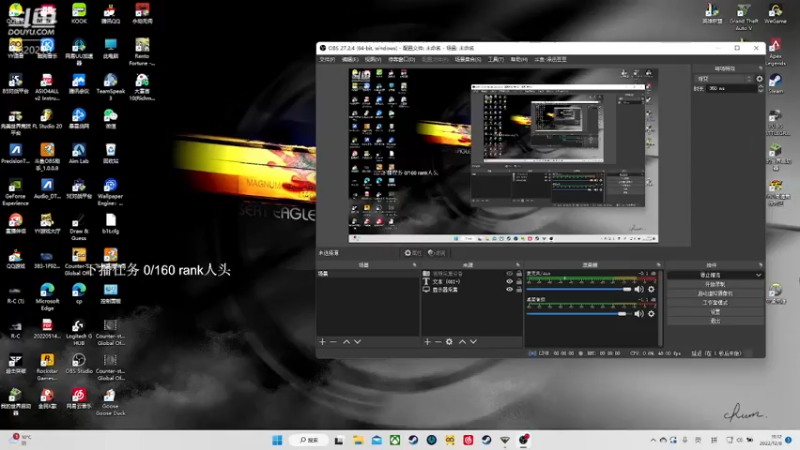800x450 pixels.
Task: Open audio settings gear for 桌面音频 channel
Action: click(651, 314)
